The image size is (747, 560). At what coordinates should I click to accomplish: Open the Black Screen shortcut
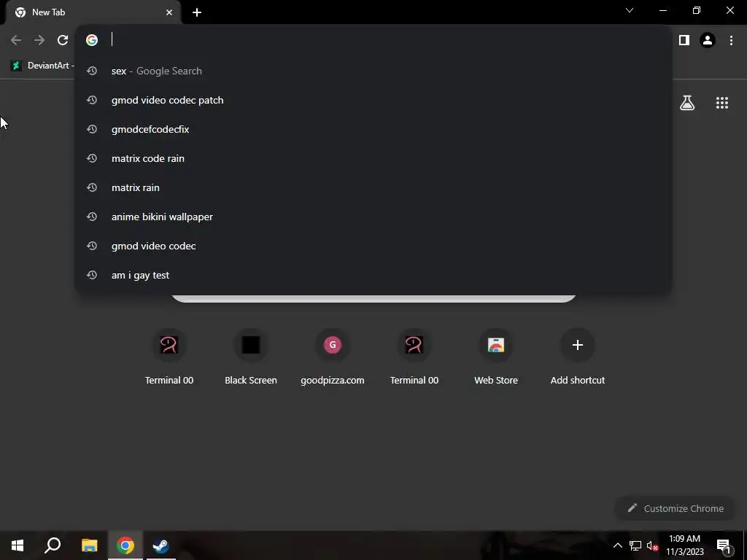pos(251,357)
